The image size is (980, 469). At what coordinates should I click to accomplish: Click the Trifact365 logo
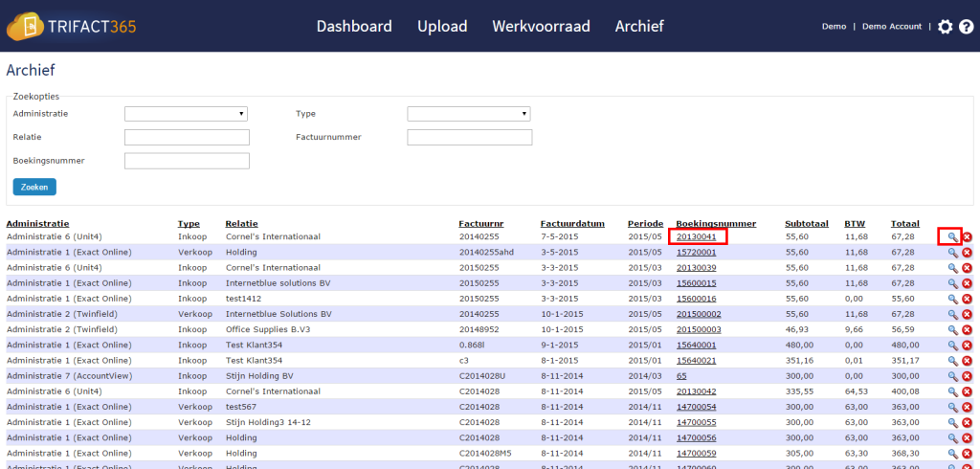(x=71, y=27)
